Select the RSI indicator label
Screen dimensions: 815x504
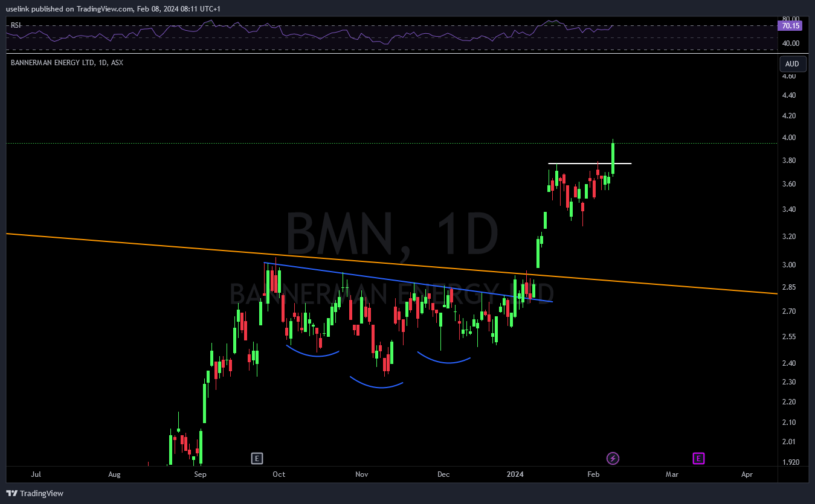point(16,25)
